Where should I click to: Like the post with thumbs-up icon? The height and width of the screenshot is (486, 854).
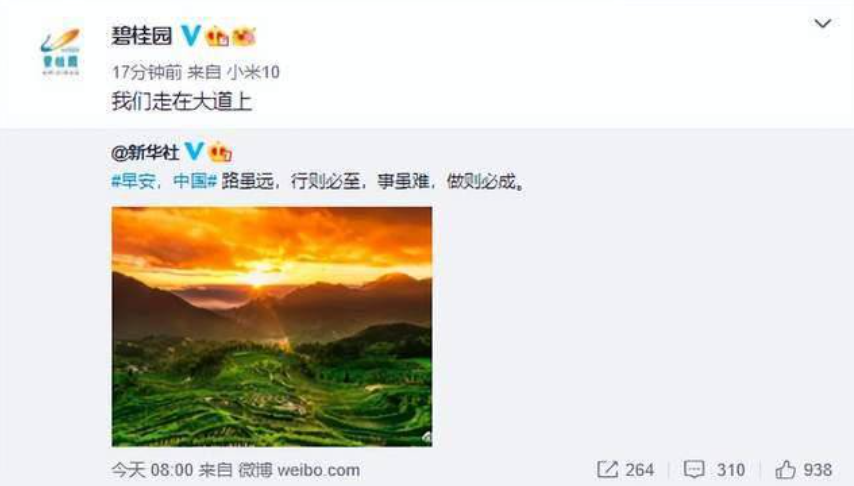pos(785,469)
